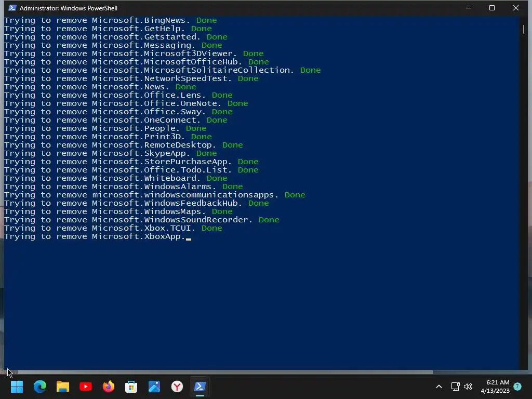This screenshot has width=532, height=399.
Task: Click the horizontal scrollbar thumb
Action: [x=225, y=372]
